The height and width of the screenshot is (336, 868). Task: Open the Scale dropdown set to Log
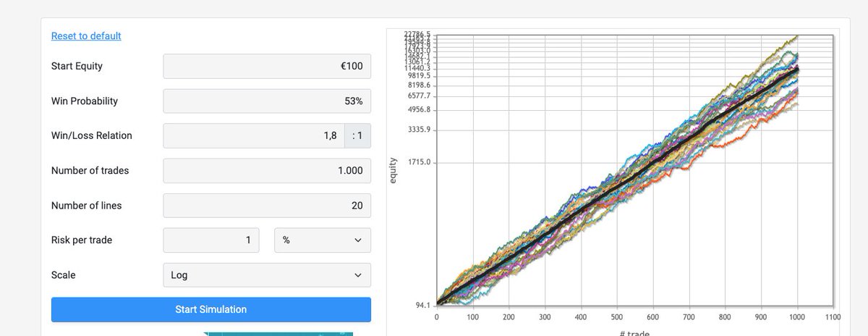[267, 274]
